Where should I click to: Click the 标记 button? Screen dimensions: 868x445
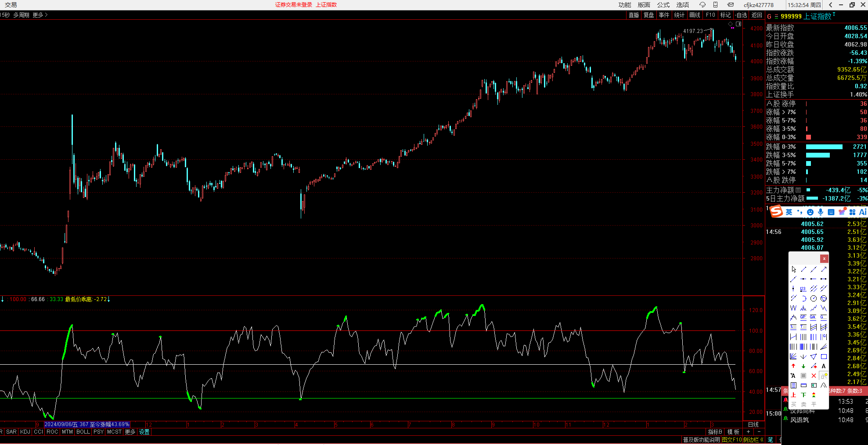725,15
